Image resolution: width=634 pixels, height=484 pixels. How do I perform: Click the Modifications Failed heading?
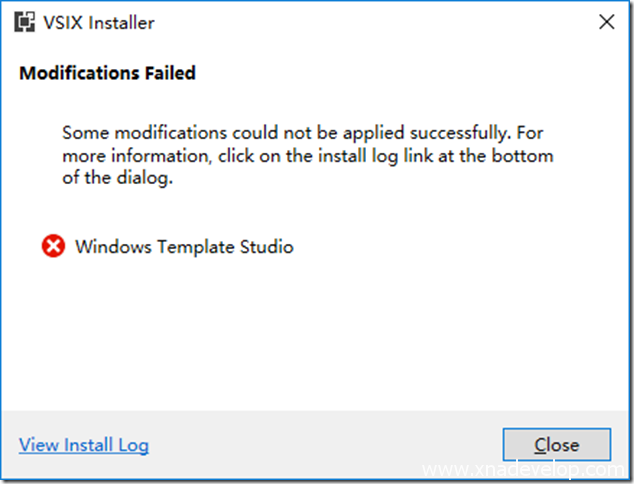click(x=107, y=73)
